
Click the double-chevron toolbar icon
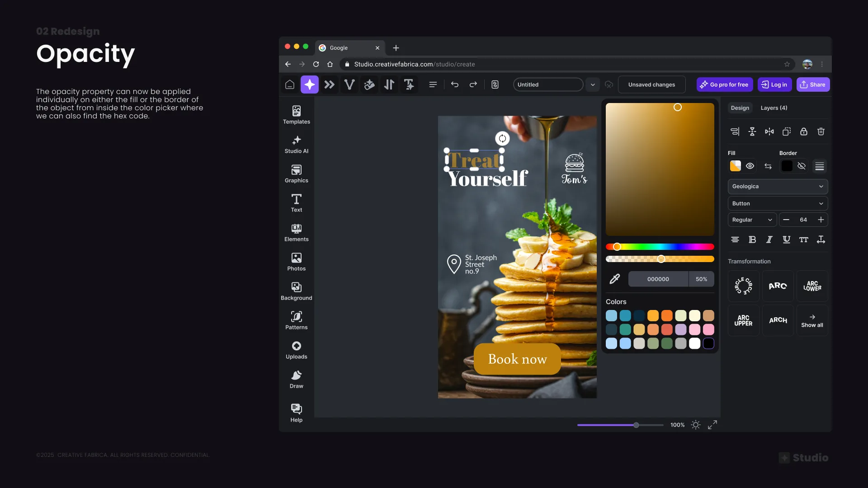pos(330,84)
